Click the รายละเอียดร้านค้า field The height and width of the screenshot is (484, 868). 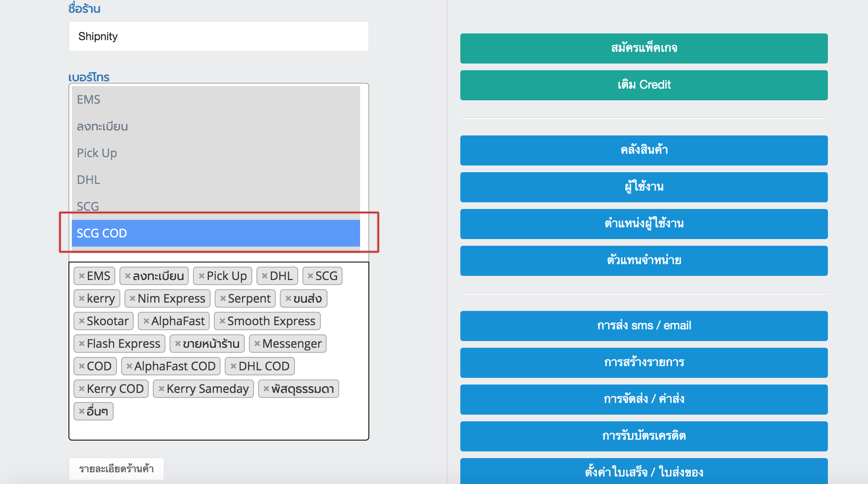click(x=116, y=469)
